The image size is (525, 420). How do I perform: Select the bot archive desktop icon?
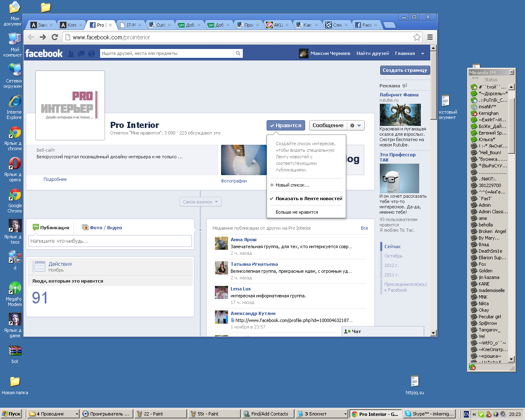pos(15,354)
